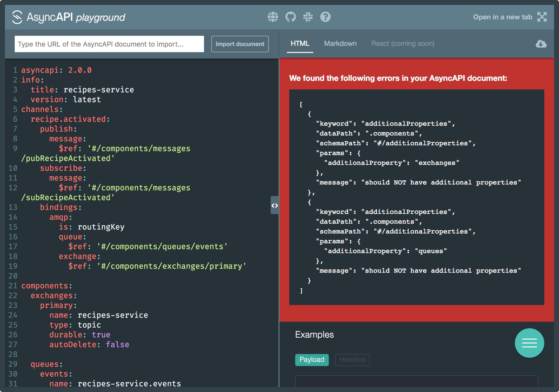Viewport: 559px width, 392px height.
Task: Open the AsyncAPI website via globe icon
Action: (x=273, y=17)
